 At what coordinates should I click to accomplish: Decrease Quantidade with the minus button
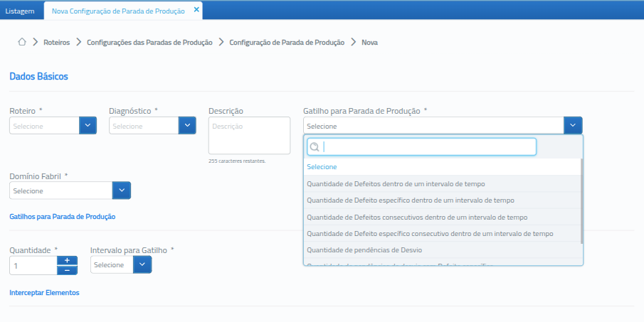pyautogui.click(x=67, y=270)
